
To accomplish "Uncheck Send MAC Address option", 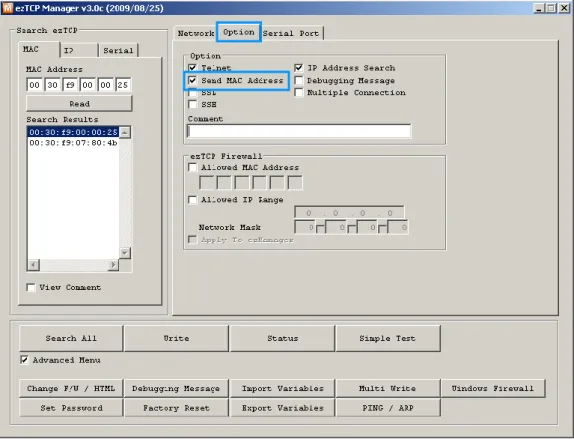I will 192,81.
